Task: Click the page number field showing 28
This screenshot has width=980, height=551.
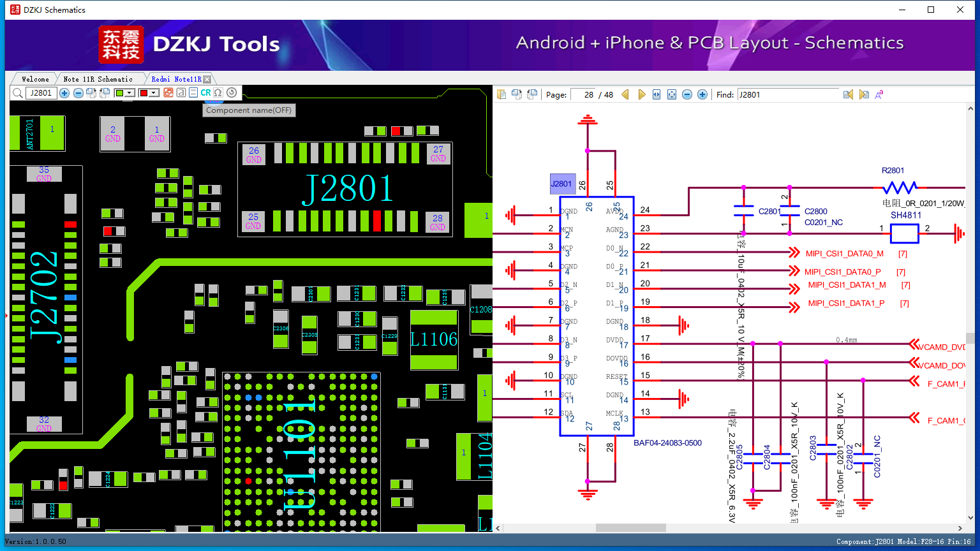Action: pyautogui.click(x=583, y=94)
